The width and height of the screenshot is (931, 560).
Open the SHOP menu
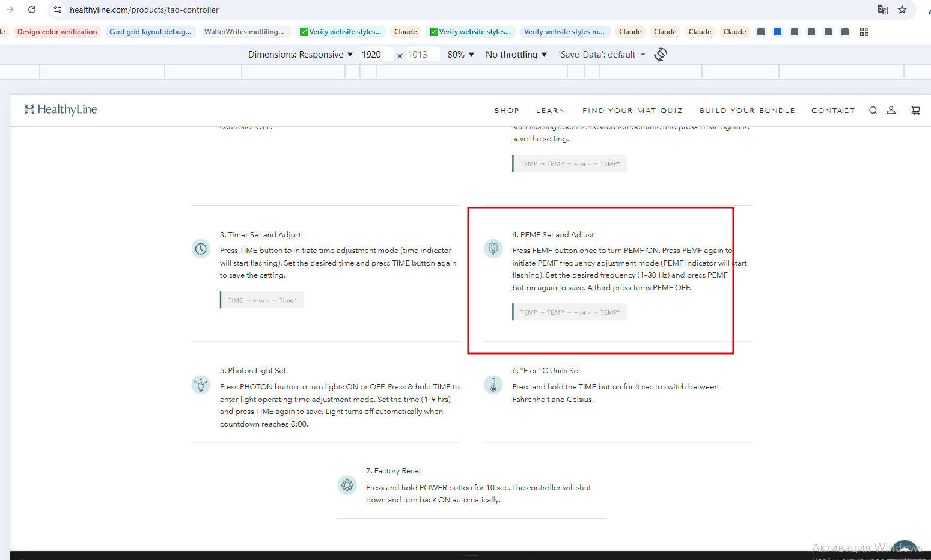pyautogui.click(x=507, y=111)
